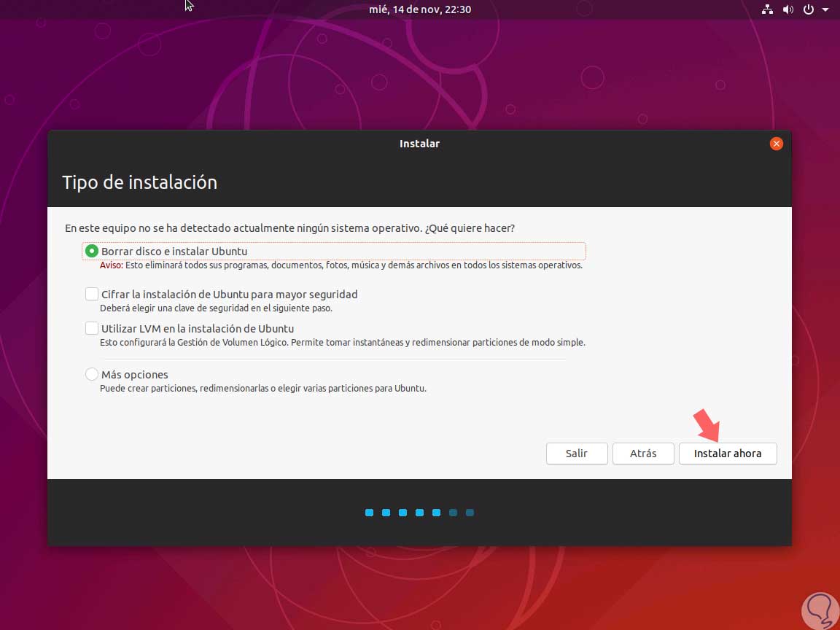Screen dimensions: 840x630
Task: Open the power icon in top bar
Action: point(809,9)
